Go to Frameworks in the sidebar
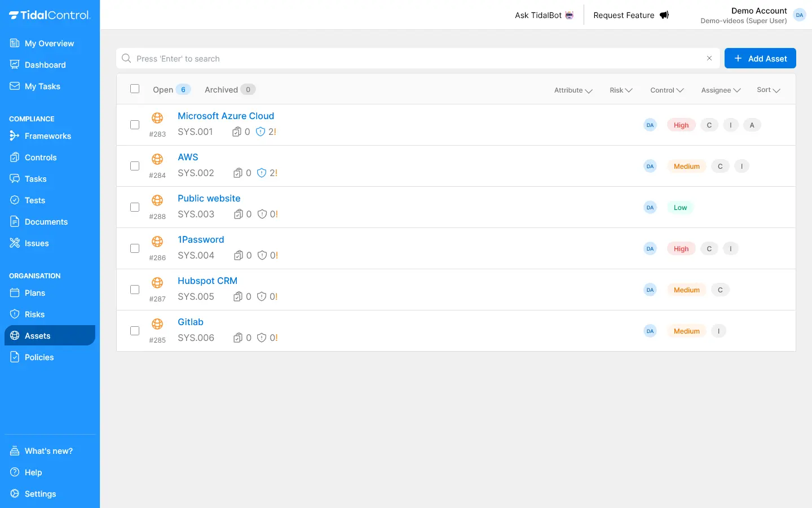The width and height of the screenshot is (812, 508). [47, 136]
